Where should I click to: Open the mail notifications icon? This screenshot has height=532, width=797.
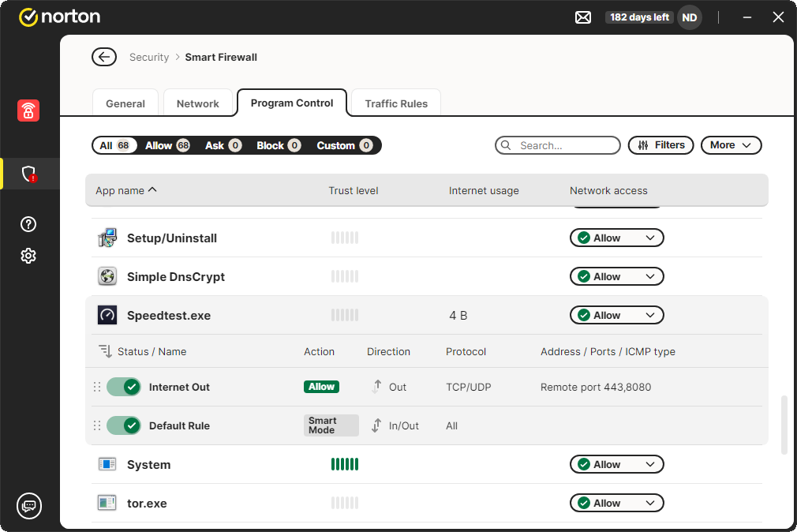[583, 17]
